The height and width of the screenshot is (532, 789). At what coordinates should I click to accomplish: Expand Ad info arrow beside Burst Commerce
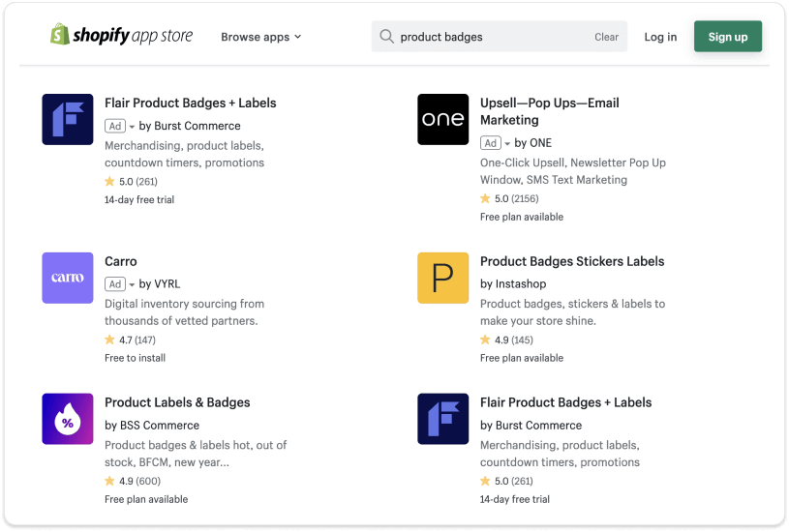click(x=132, y=127)
